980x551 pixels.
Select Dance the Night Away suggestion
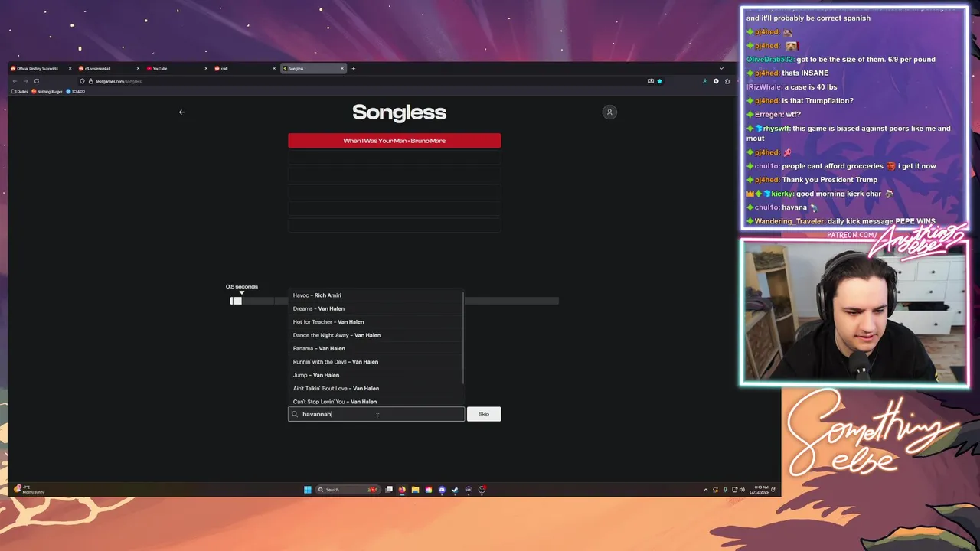(376, 335)
